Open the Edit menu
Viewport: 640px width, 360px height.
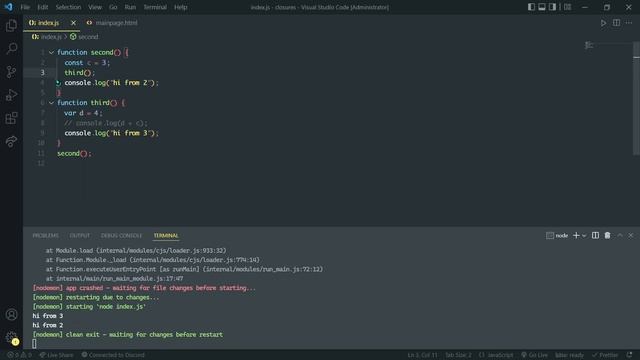(42, 7)
